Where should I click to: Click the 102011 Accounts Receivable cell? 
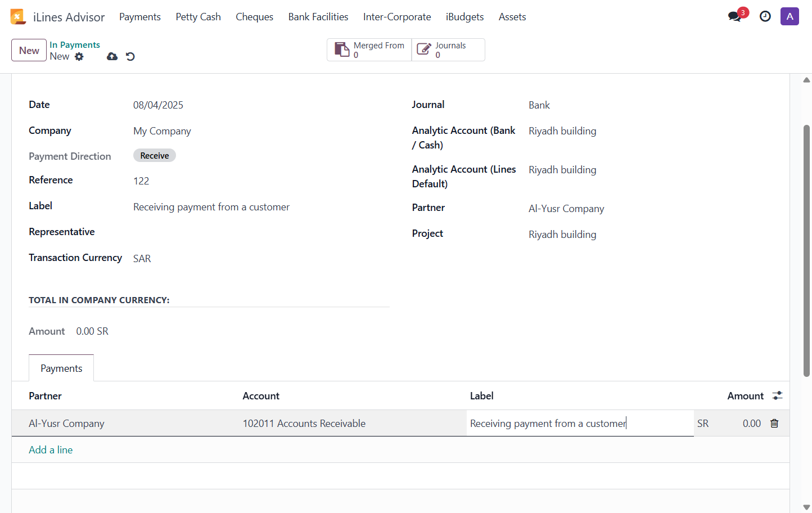point(353,424)
